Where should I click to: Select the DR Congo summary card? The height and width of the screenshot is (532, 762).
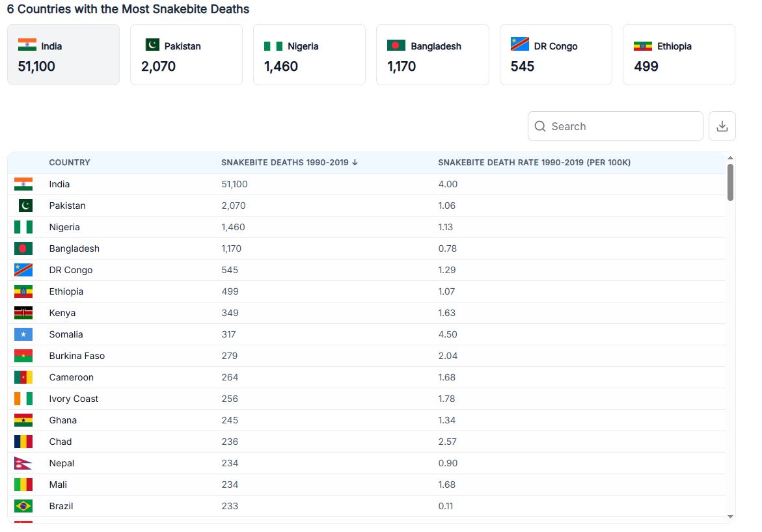click(556, 55)
